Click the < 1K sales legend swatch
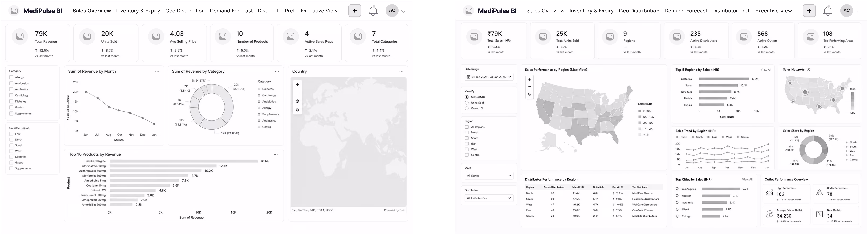This screenshot has width=868, height=234. pyautogui.click(x=640, y=135)
